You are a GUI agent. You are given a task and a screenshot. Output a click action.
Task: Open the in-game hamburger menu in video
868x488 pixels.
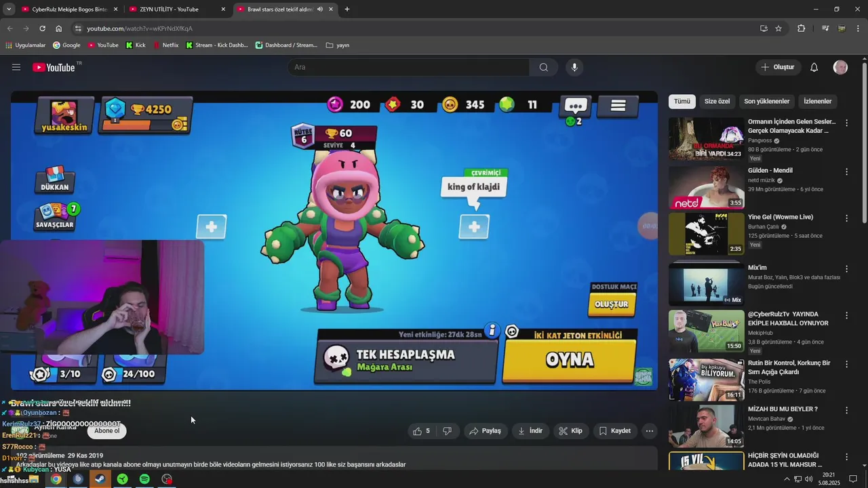coord(618,106)
